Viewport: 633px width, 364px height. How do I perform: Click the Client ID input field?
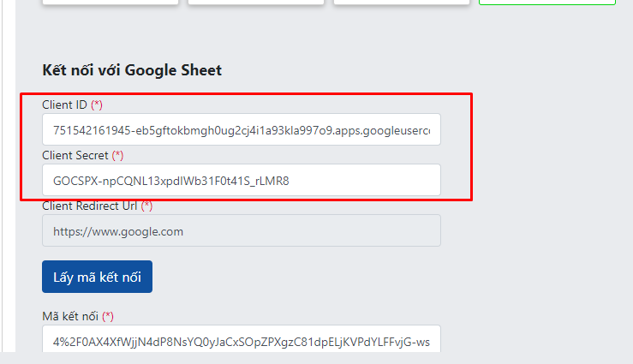pos(241,130)
